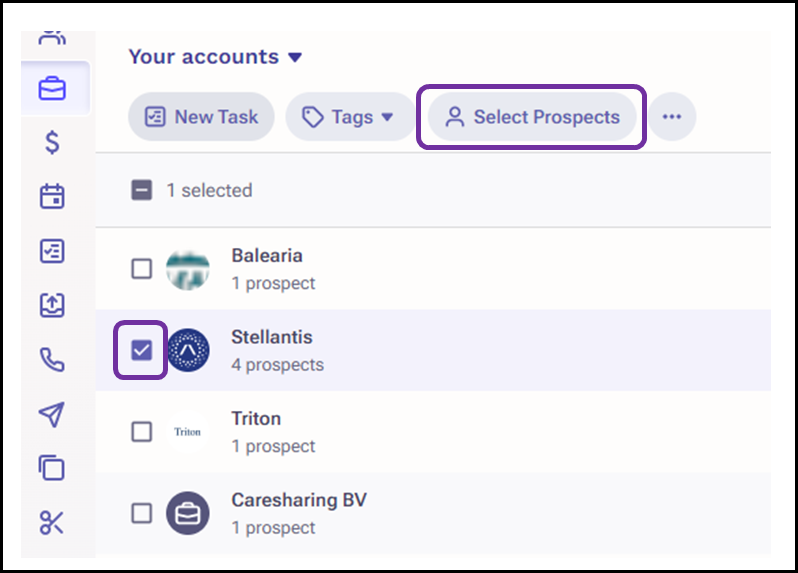798x573 pixels.
Task: Open the inbox upload tray icon
Action: click(52, 305)
